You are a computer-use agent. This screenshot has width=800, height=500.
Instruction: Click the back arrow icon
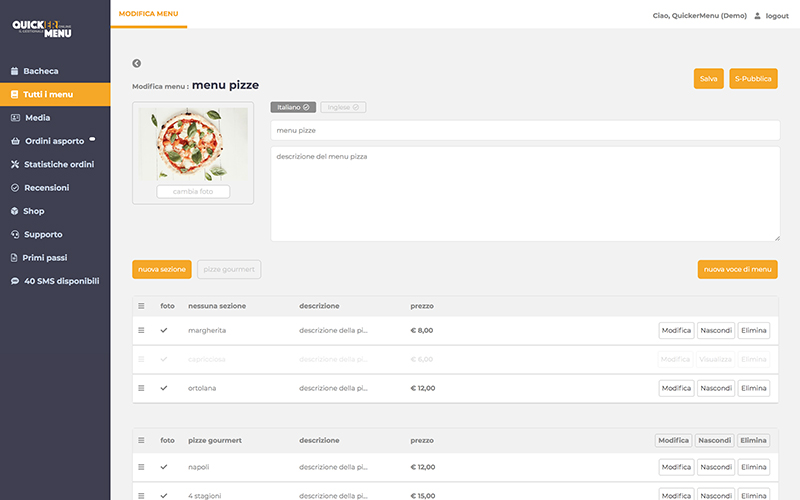pyautogui.click(x=137, y=63)
